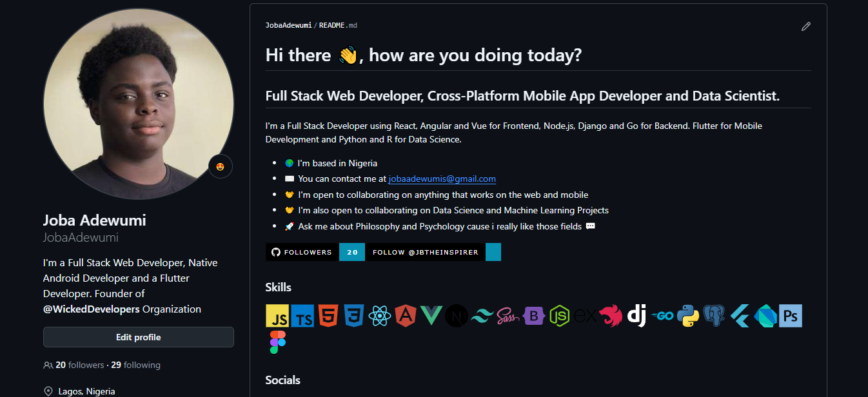Click the JavaScript skill icon
Viewport: 868px width, 397px height.
277,316
